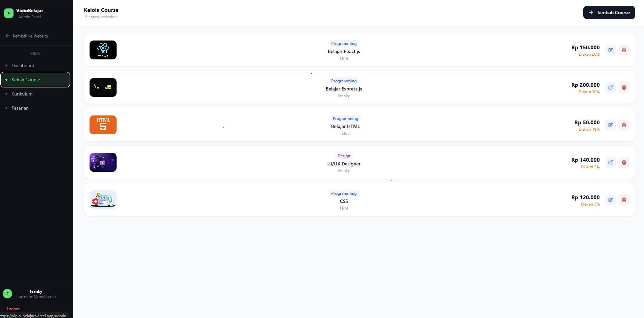Image resolution: width=644 pixels, height=318 pixels.
Task: Click the title Belajar Express js
Action: 344,89
